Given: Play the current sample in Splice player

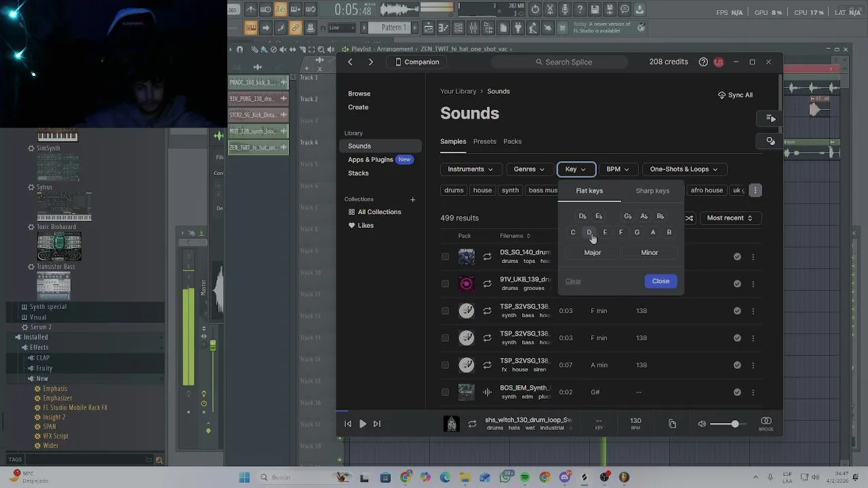Looking at the screenshot, I should click(x=363, y=424).
